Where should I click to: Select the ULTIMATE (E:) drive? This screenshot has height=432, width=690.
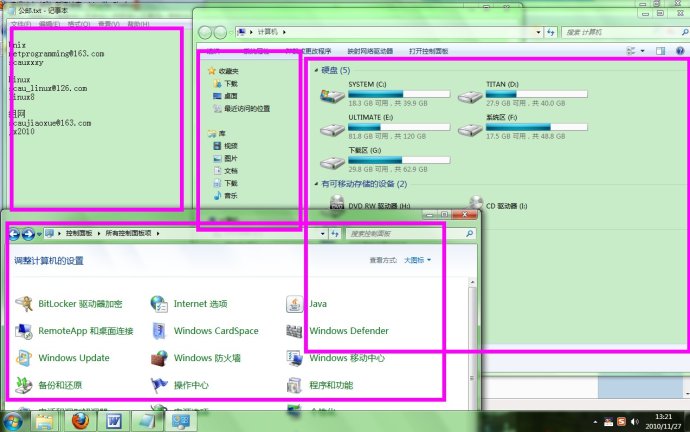coord(385,127)
